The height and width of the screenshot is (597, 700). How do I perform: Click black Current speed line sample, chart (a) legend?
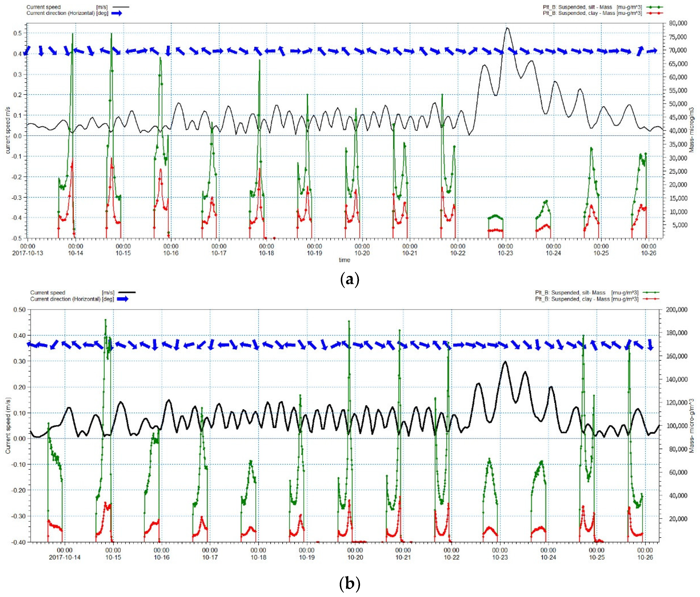[121, 7]
